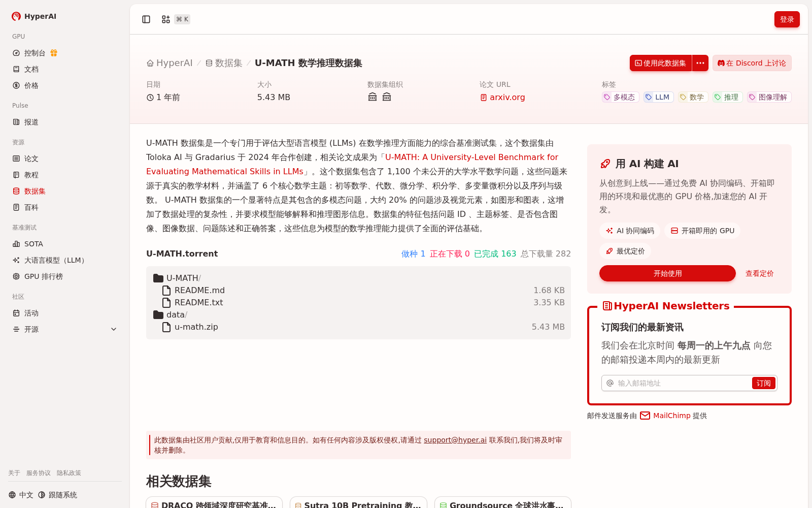The width and height of the screenshot is (812, 508).
Task: Click 使用此数据集 button
Action: point(660,63)
